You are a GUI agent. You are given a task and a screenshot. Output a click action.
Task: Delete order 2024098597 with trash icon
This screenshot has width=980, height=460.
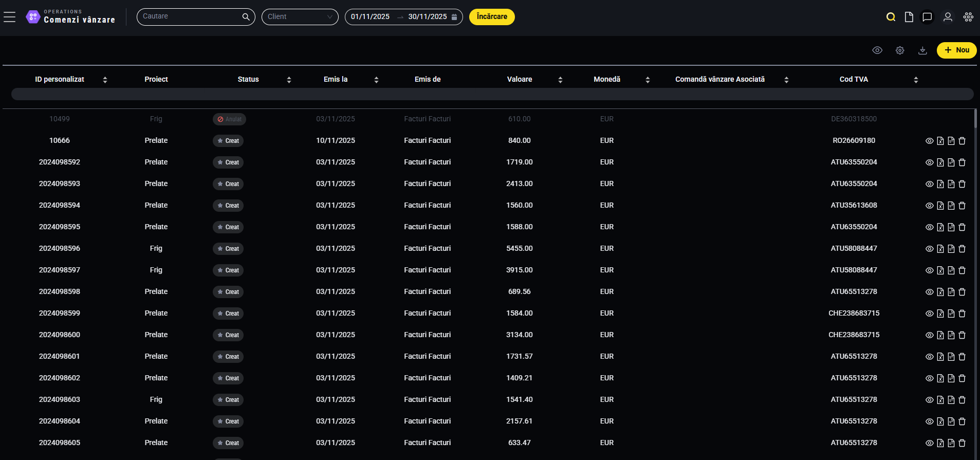point(962,270)
